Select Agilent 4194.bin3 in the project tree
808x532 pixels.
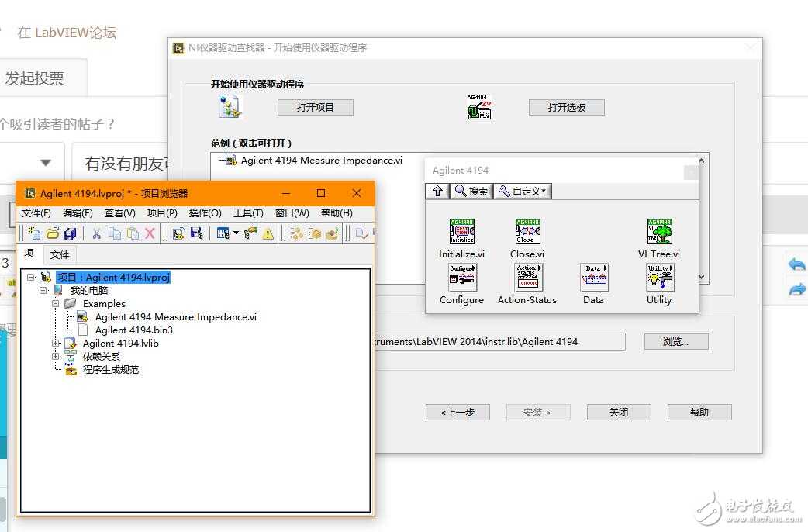click(134, 330)
